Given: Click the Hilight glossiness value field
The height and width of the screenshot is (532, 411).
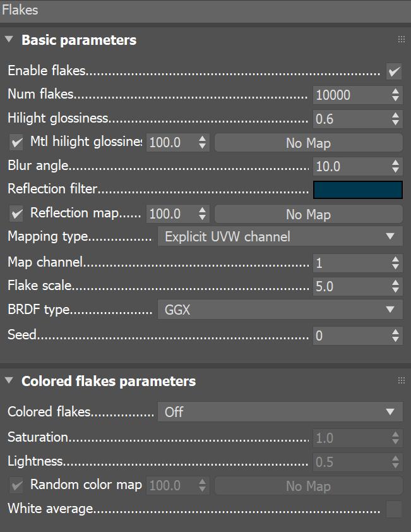Looking at the screenshot, I should click(347, 118).
